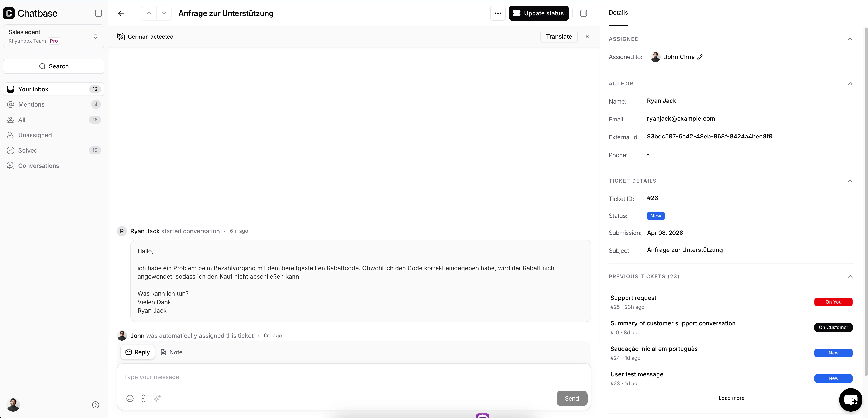Open the Sales agent workspace switcher
Screen dimensions: 868x418
click(54, 36)
